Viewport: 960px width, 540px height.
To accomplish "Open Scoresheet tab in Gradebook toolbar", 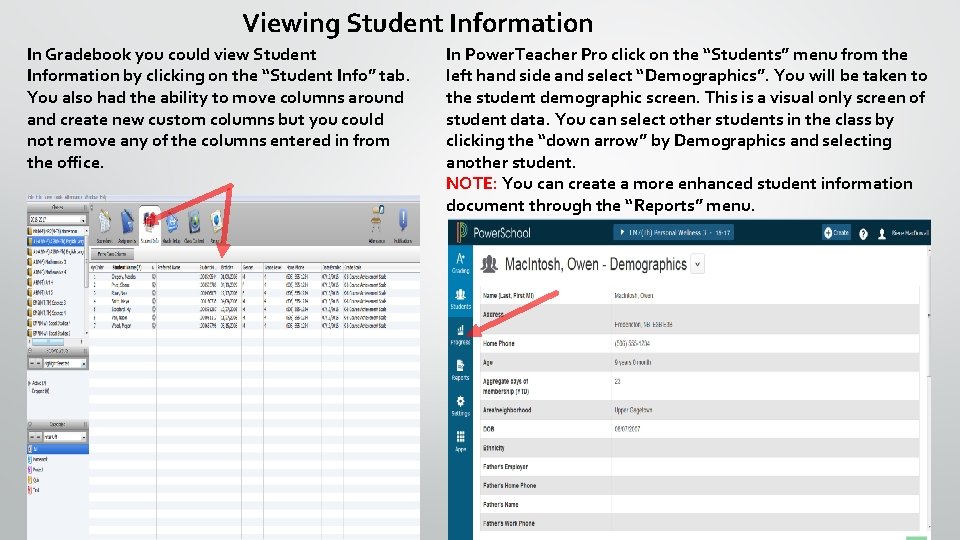I will tap(104, 225).
